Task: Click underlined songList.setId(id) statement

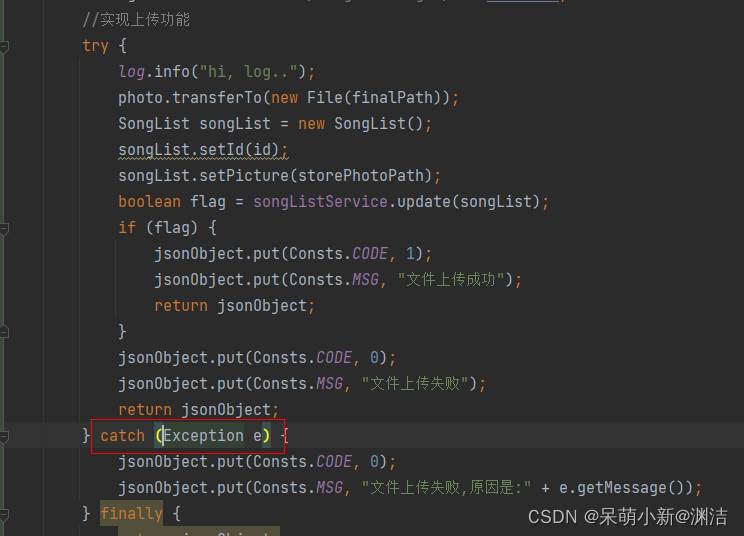Action: pyautogui.click(x=203, y=150)
